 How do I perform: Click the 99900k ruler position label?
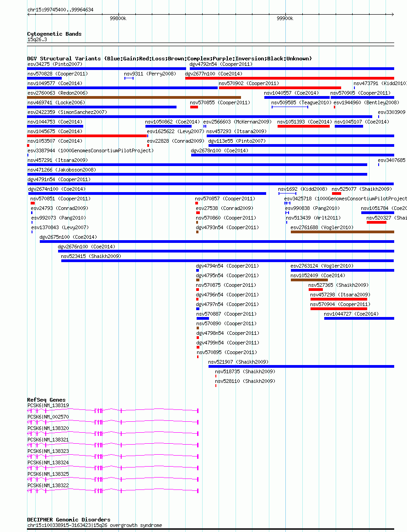285,18
